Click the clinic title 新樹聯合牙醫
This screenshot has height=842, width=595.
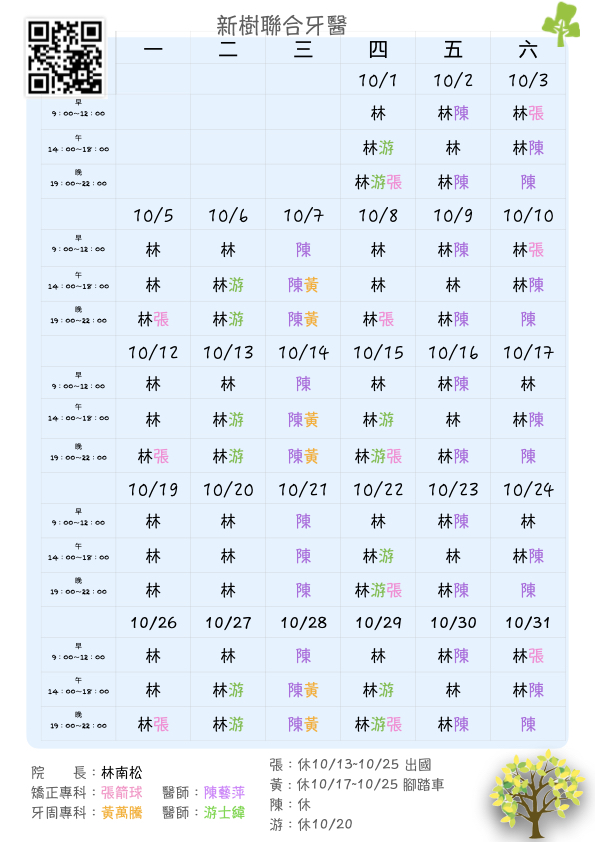[x=282, y=25]
